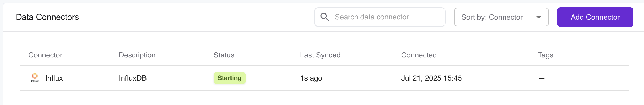The width and height of the screenshot is (644, 105).
Task: Click the sort dropdown arrow
Action: point(539,17)
